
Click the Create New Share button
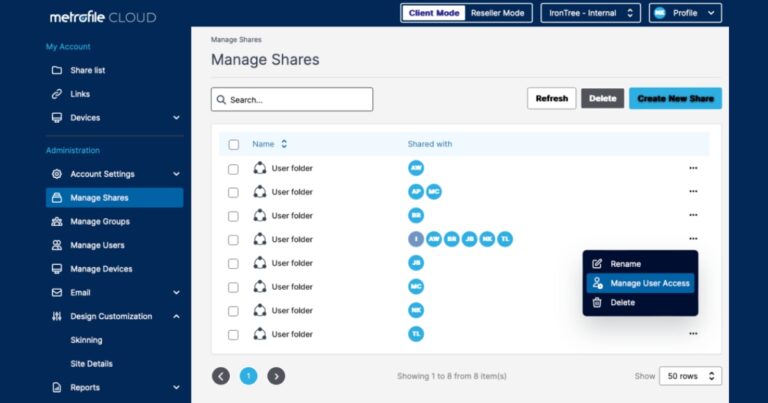point(675,99)
